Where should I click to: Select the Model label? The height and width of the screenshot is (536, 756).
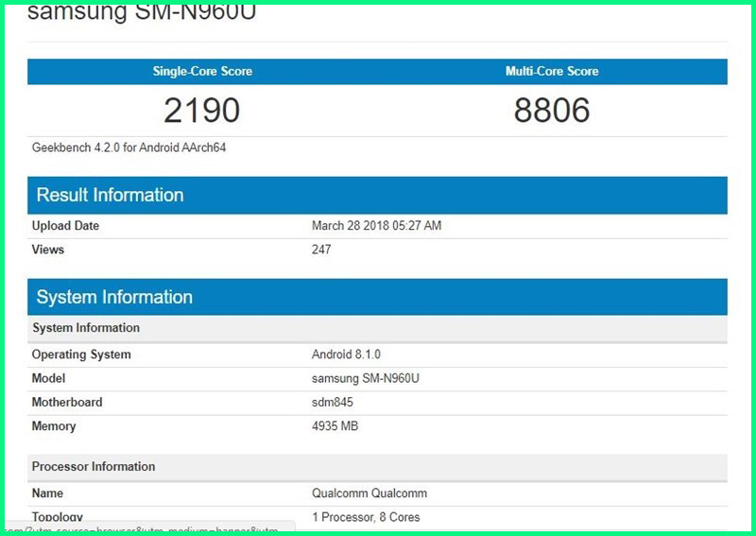pyautogui.click(x=48, y=378)
